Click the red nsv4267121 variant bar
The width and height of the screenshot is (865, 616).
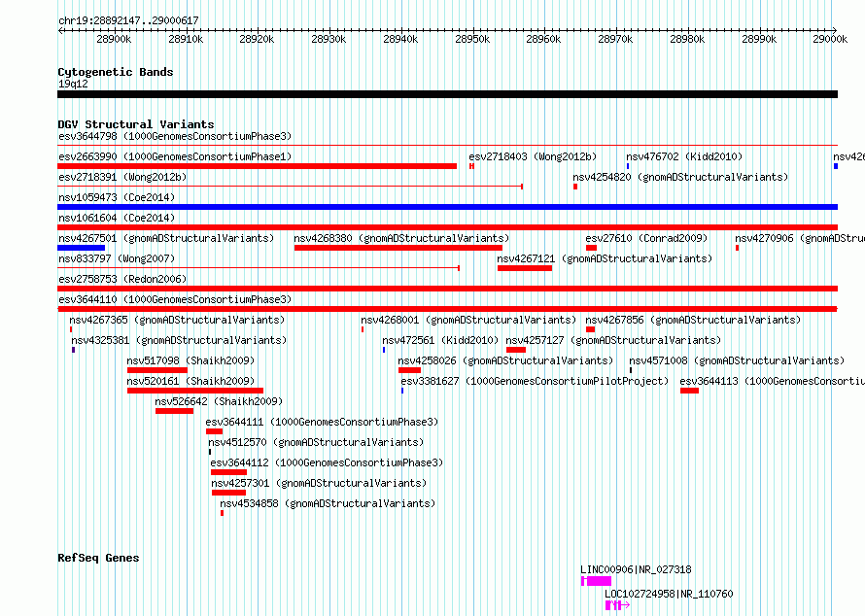(525, 268)
